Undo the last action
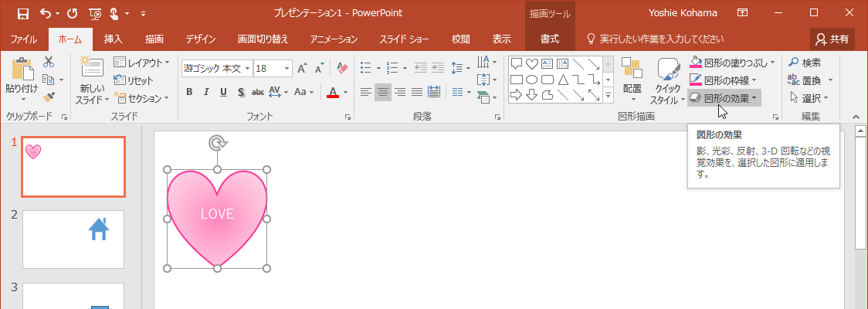The image size is (868, 309). [x=46, y=13]
